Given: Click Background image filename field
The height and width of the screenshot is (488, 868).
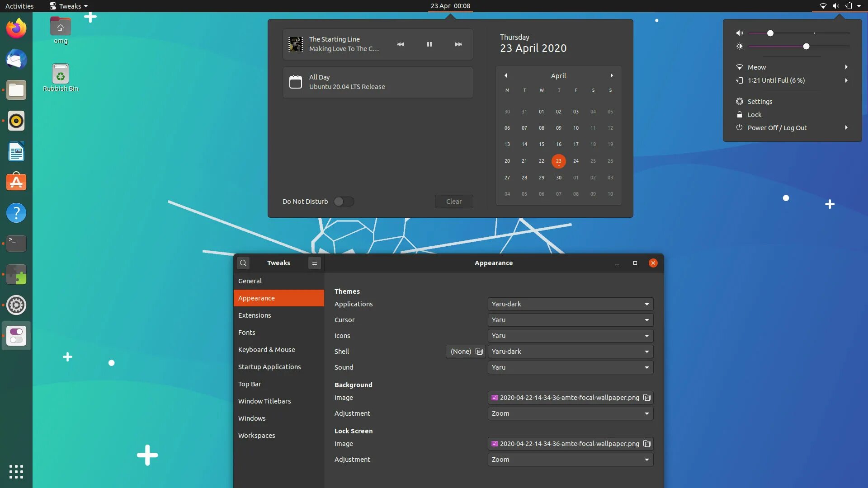Looking at the screenshot, I should pos(571,398).
